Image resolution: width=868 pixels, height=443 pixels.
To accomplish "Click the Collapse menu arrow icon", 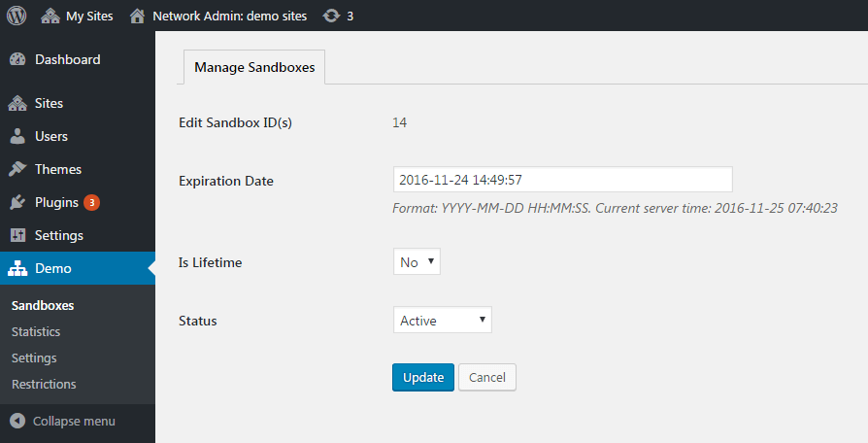I will pos(17,421).
